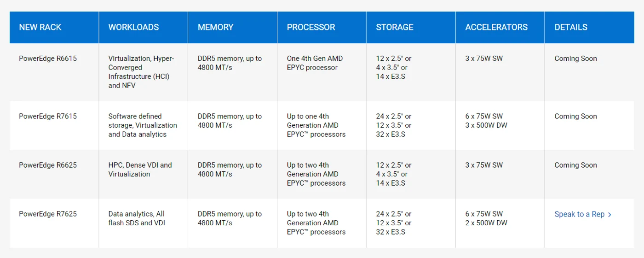Select the STORAGE column header
The width and height of the screenshot is (644, 258).
[395, 27]
